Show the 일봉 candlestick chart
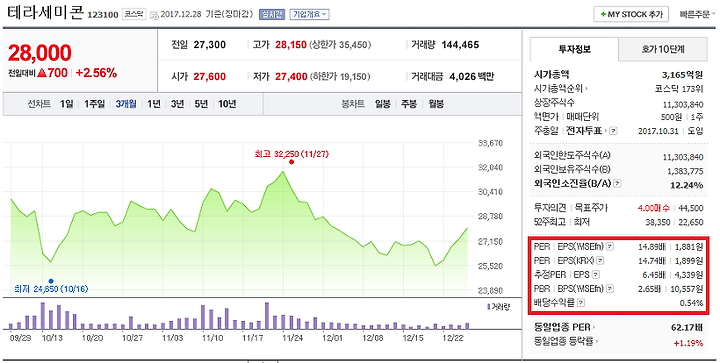 pyautogui.click(x=382, y=104)
